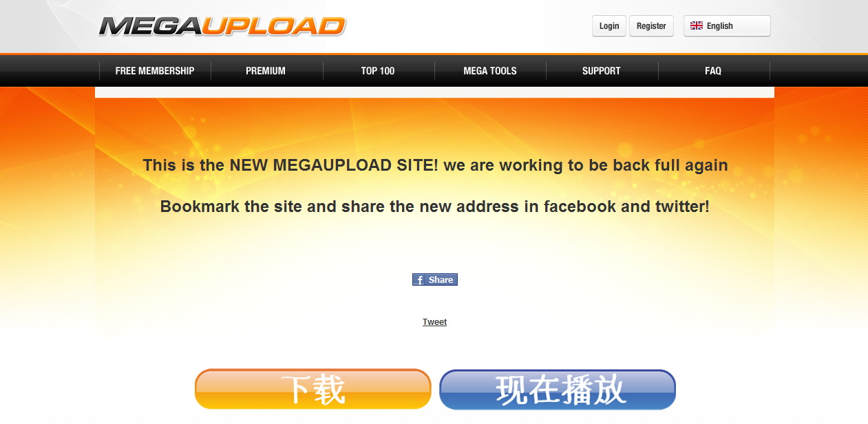Click the Login button
The image size is (868, 424).
pyautogui.click(x=609, y=26)
